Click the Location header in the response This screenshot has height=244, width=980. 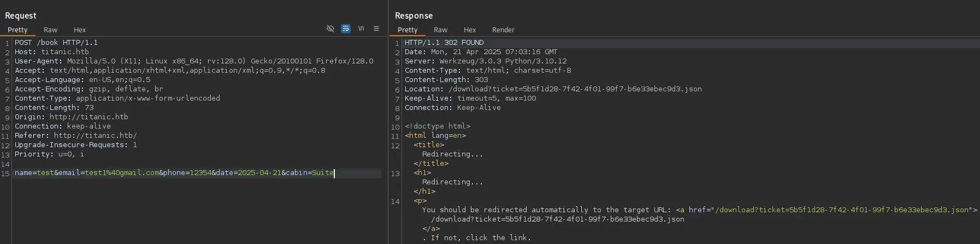(x=553, y=89)
